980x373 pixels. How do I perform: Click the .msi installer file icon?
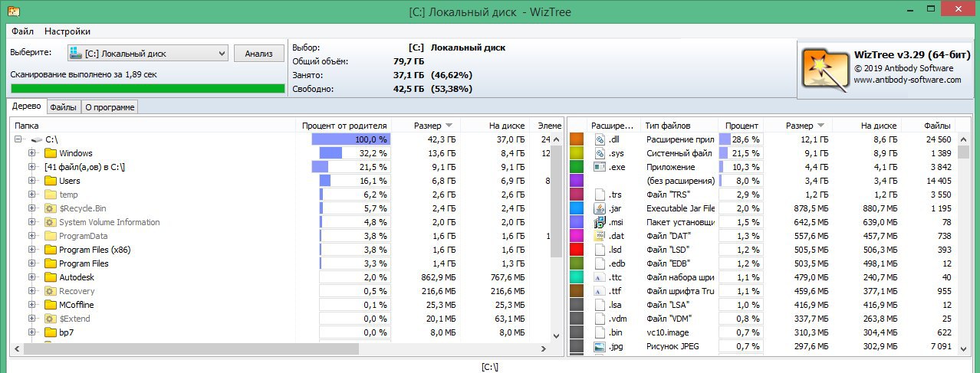pyautogui.click(x=600, y=222)
